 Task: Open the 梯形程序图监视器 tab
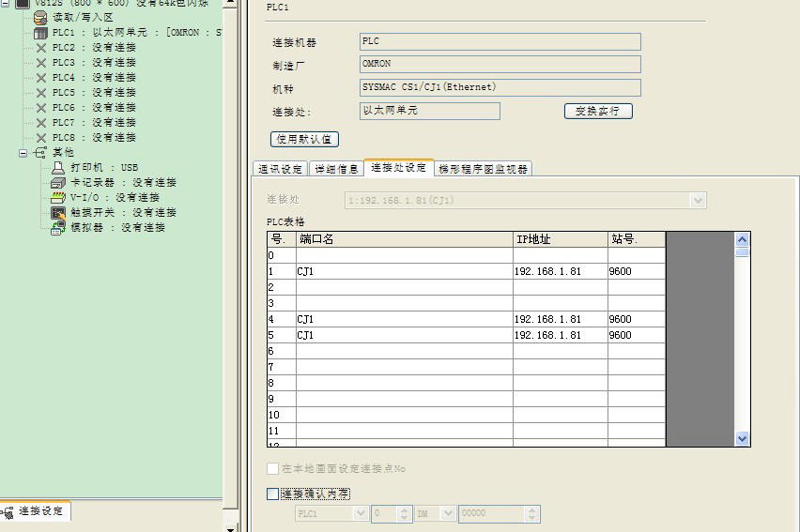[484, 169]
